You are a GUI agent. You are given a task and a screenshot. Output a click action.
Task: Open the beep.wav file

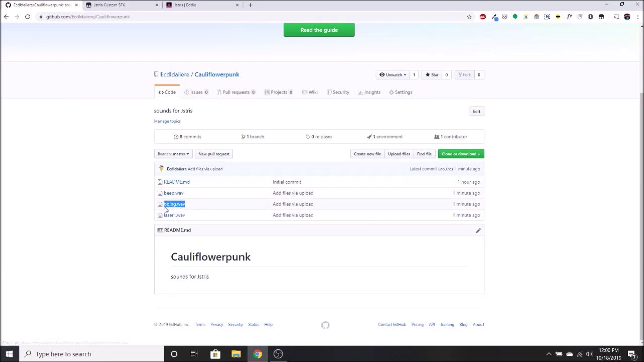(173, 193)
